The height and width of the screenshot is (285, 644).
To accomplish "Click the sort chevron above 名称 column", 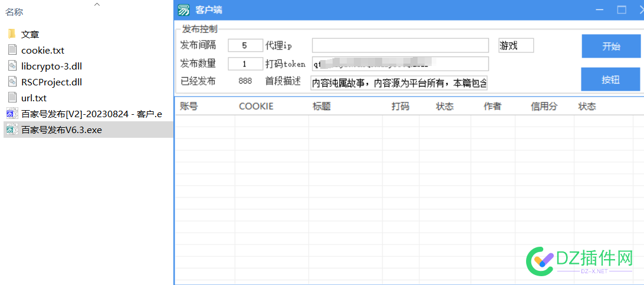I will click(x=97, y=4).
